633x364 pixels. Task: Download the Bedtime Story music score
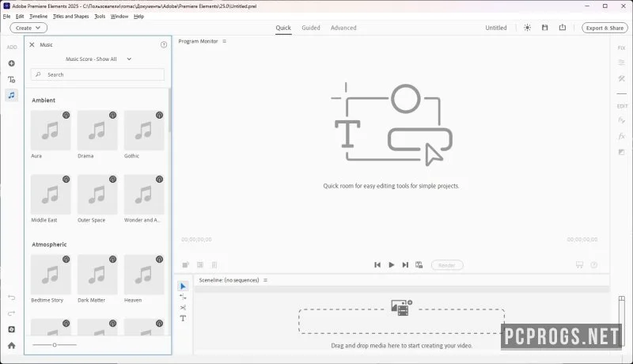point(66,259)
